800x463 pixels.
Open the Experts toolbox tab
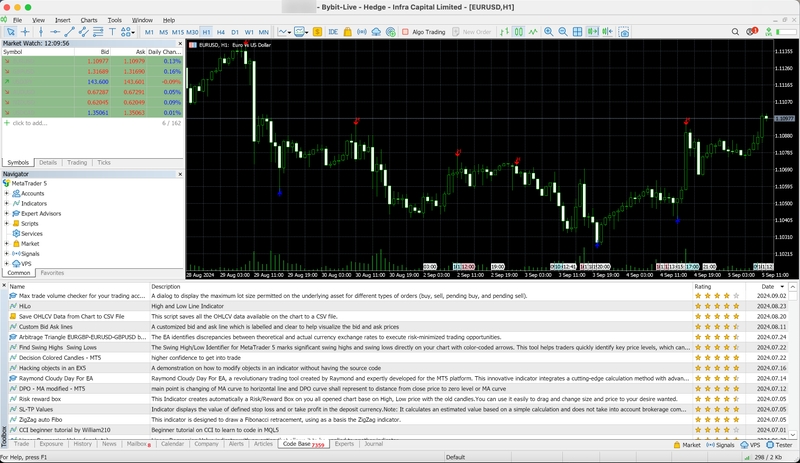pos(344,444)
